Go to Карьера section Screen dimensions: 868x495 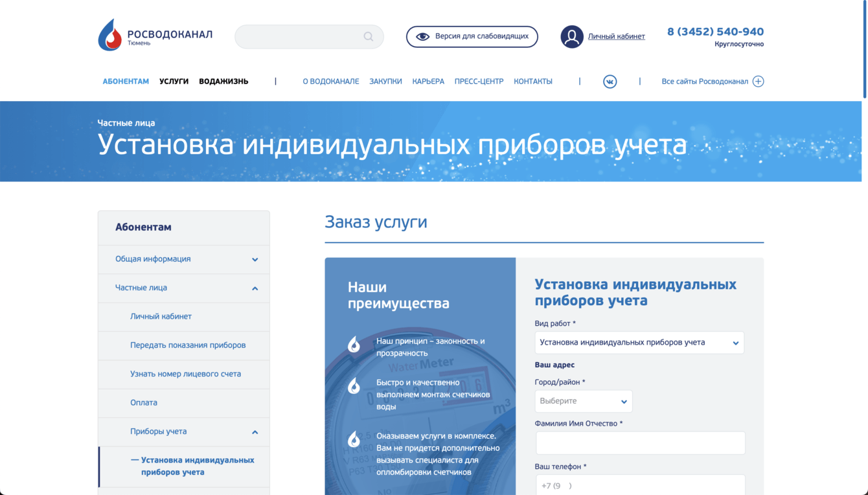pyautogui.click(x=428, y=82)
